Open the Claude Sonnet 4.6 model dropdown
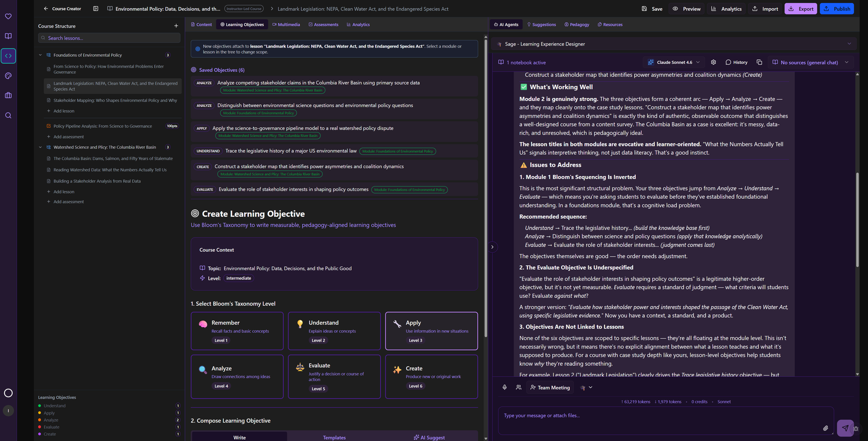868x441 pixels. (x=674, y=62)
